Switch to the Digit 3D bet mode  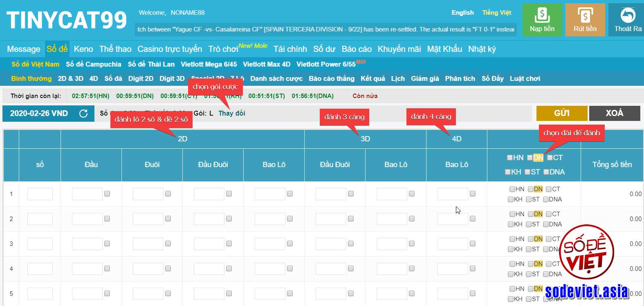[x=172, y=78]
